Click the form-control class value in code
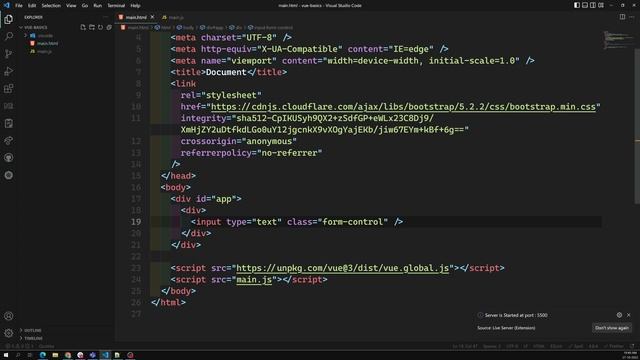 click(353, 222)
